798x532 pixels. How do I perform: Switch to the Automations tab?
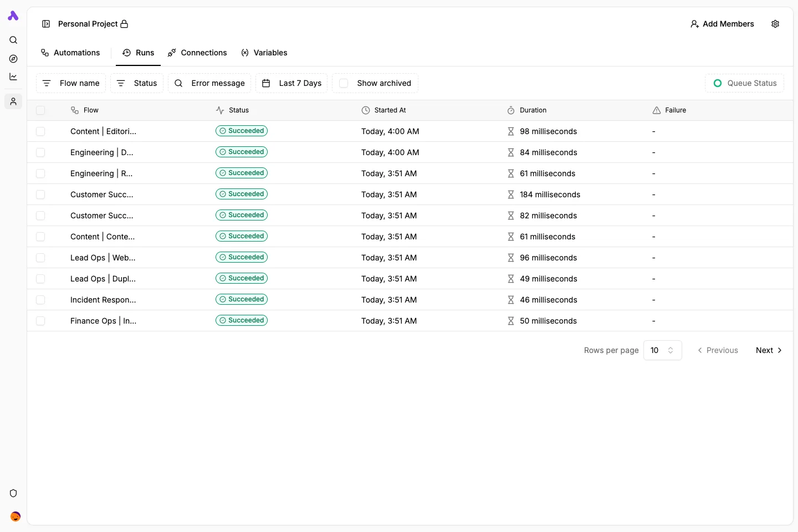point(70,53)
